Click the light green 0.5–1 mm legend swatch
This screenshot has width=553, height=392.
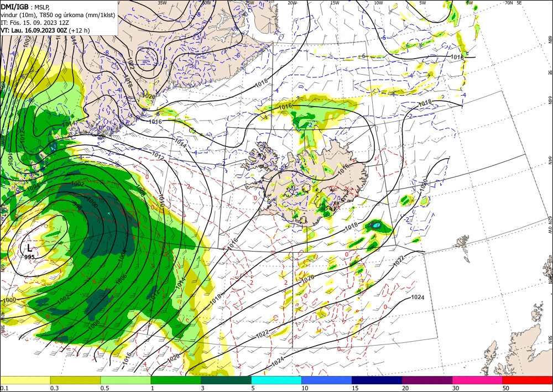(x=126, y=380)
